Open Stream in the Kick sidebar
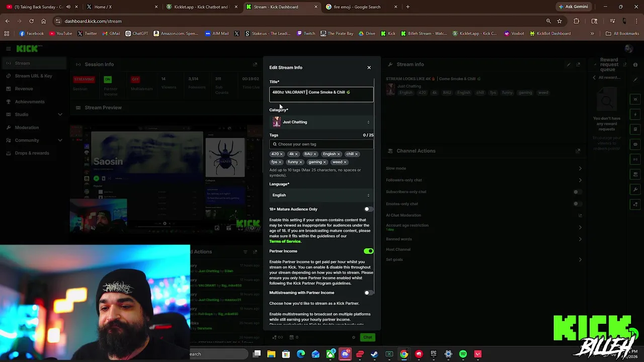644x362 pixels. click(x=33, y=63)
